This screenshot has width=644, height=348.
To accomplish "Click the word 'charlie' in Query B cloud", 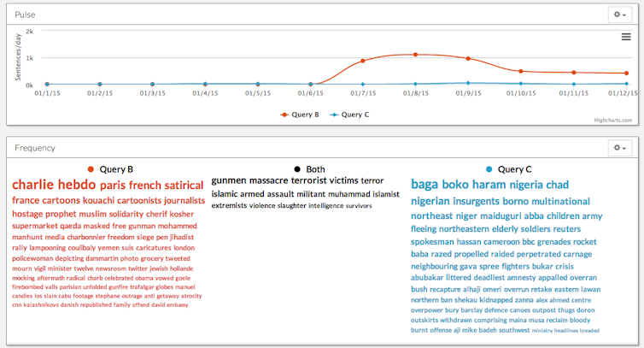I will tap(32, 185).
